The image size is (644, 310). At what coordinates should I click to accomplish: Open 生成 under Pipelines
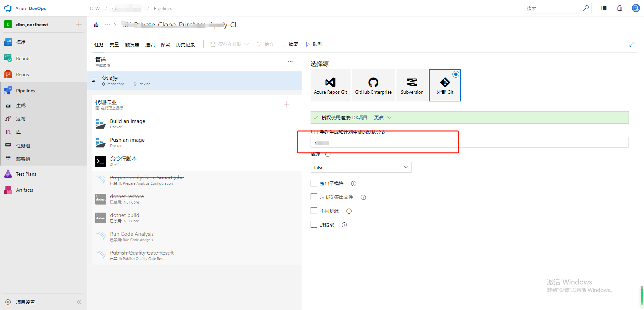tap(21, 105)
